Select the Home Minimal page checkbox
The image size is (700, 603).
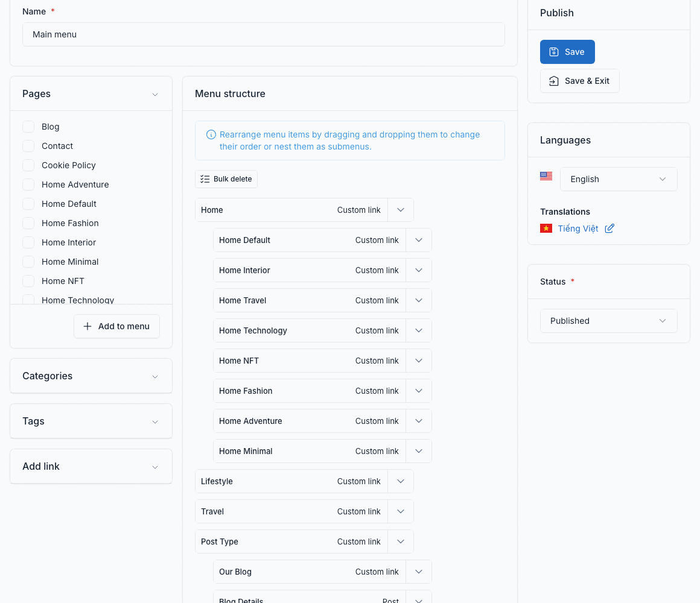pos(28,262)
